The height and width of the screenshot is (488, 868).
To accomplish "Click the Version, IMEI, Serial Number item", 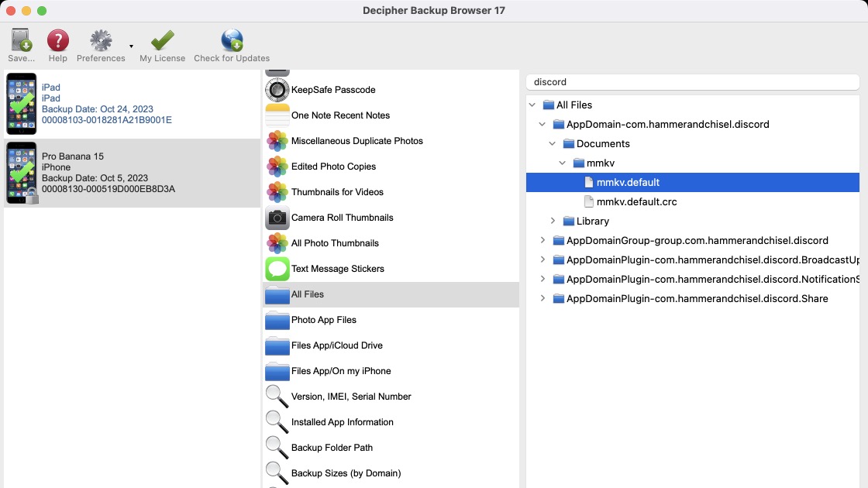I will (351, 397).
